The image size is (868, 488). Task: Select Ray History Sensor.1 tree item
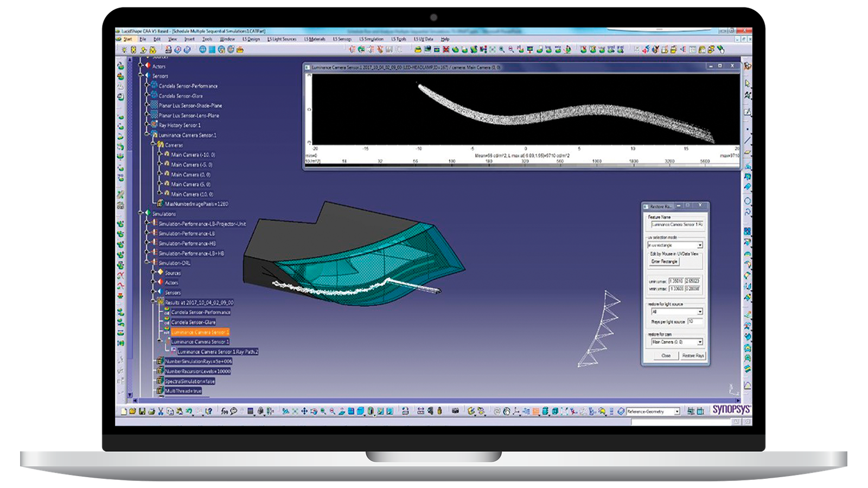(180, 125)
